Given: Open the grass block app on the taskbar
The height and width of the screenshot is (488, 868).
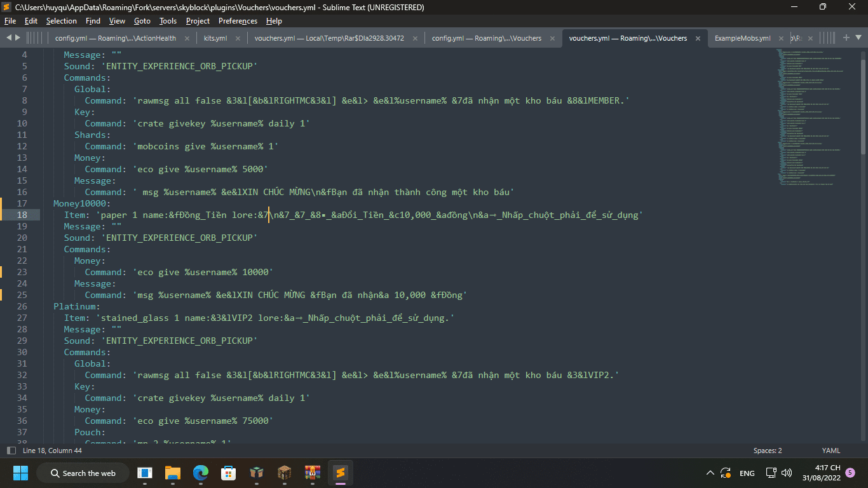Looking at the screenshot, I should tap(257, 473).
